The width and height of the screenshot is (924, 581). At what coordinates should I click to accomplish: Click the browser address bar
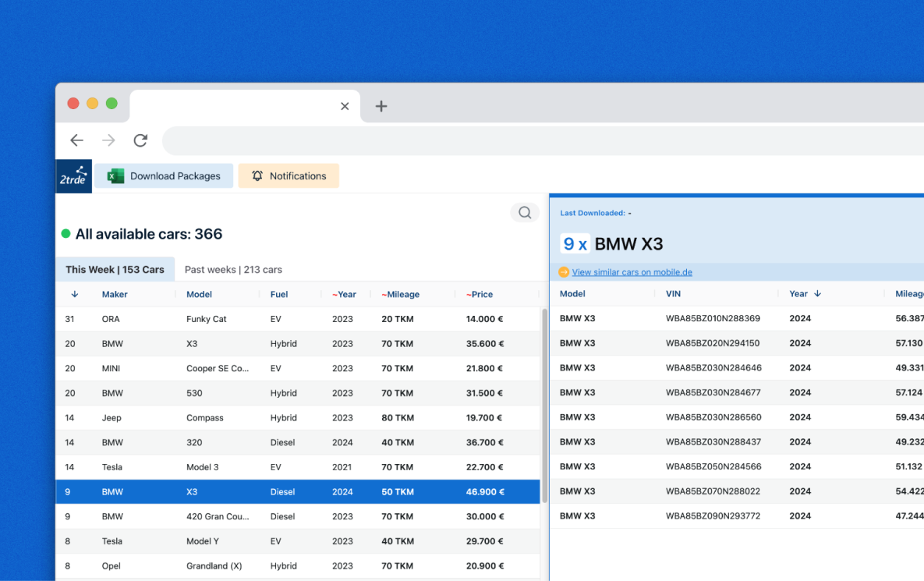538,140
